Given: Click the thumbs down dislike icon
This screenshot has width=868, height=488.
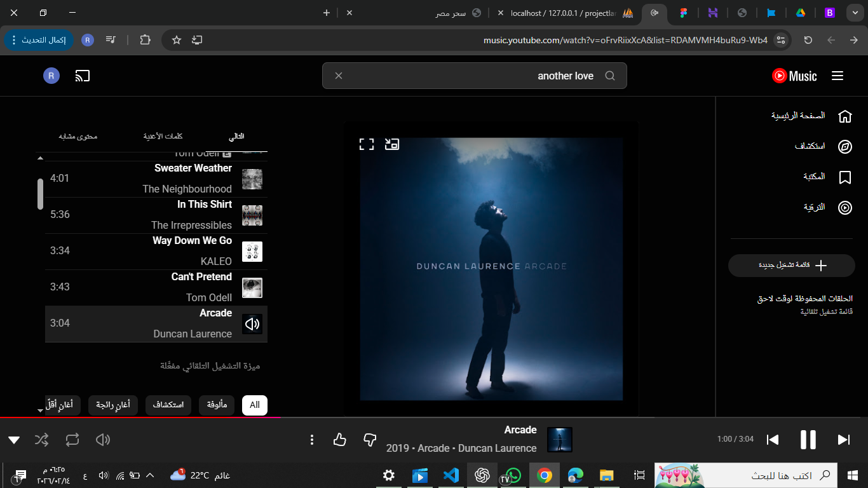Looking at the screenshot, I should (x=370, y=440).
